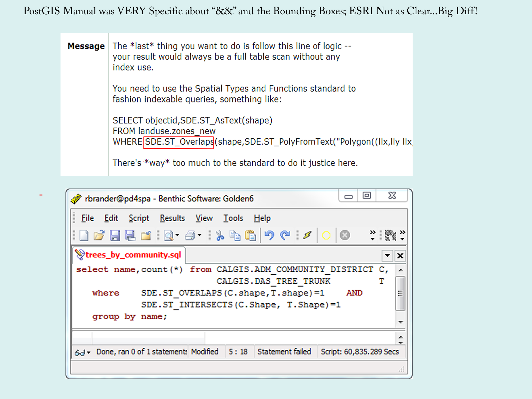The image size is (532, 399).
Task: Undo the last edit with the undo arrow
Action: coord(269,235)
